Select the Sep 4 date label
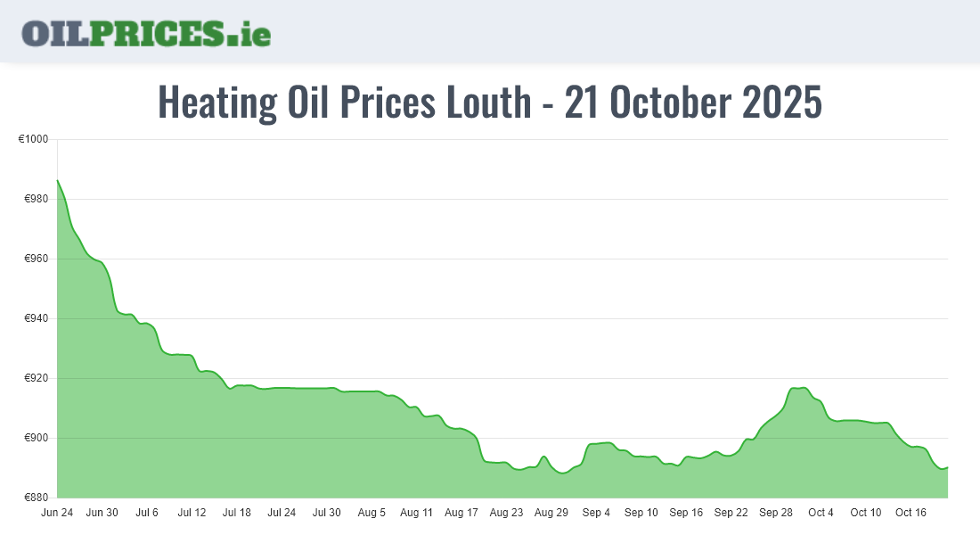This screenshot has height=535, width=980. (x=596, y=513)
